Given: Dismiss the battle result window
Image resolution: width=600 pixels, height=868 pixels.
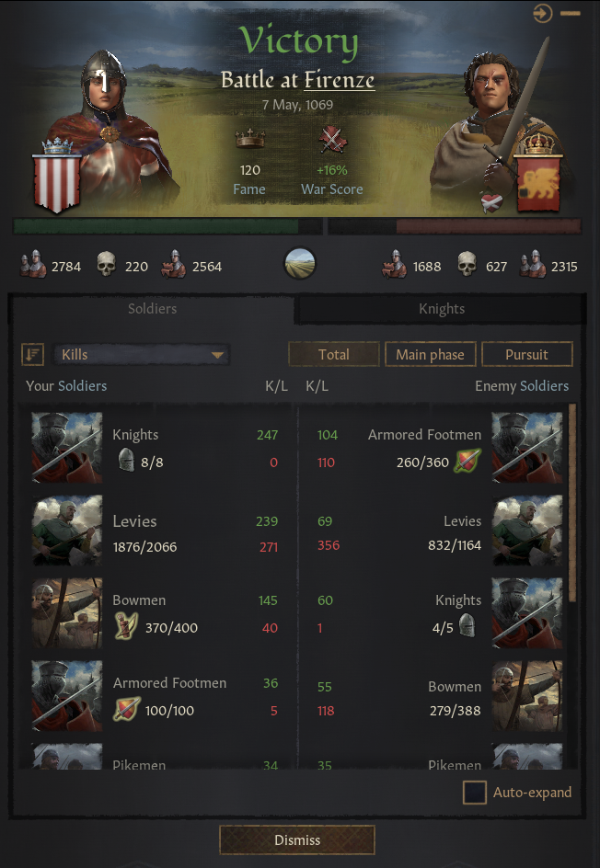Looking at the screenshot, I should pos(297,839).
